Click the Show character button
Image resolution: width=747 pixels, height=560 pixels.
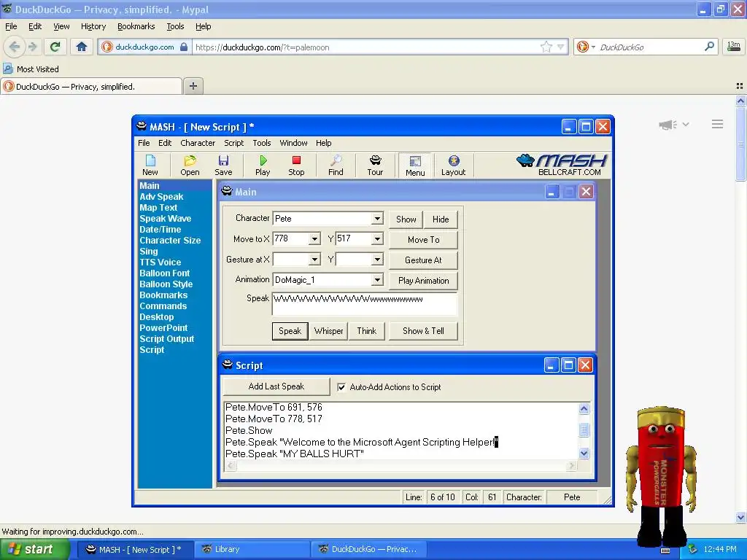coord(406,219)
